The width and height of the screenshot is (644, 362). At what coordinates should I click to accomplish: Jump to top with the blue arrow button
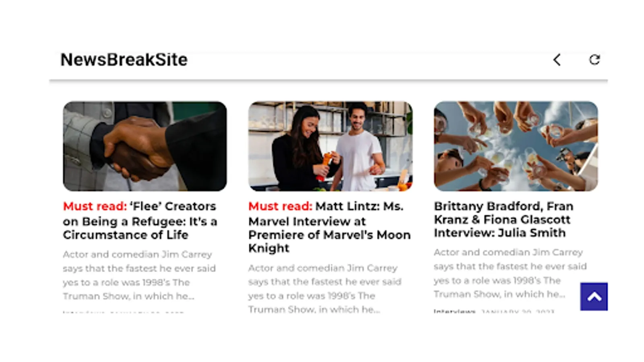click(594, 296)
